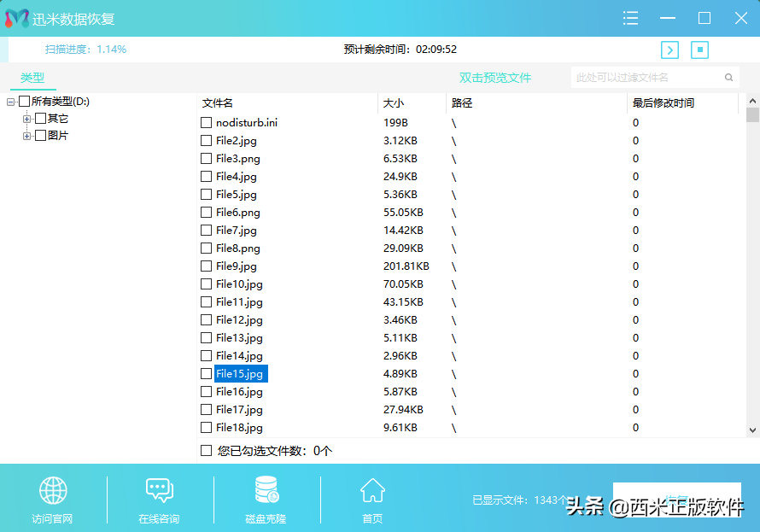Click the 双击预览文件 link
This screenshot has height=532, width=760.
[x=495, y=78]
